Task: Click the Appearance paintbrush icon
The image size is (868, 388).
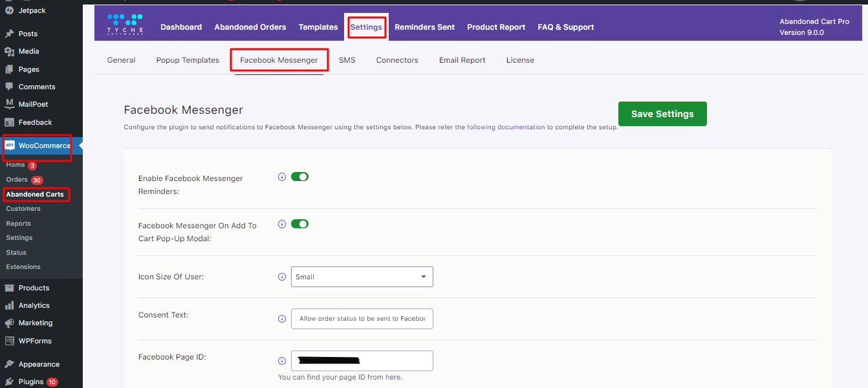Action: (x=9, y=364)
